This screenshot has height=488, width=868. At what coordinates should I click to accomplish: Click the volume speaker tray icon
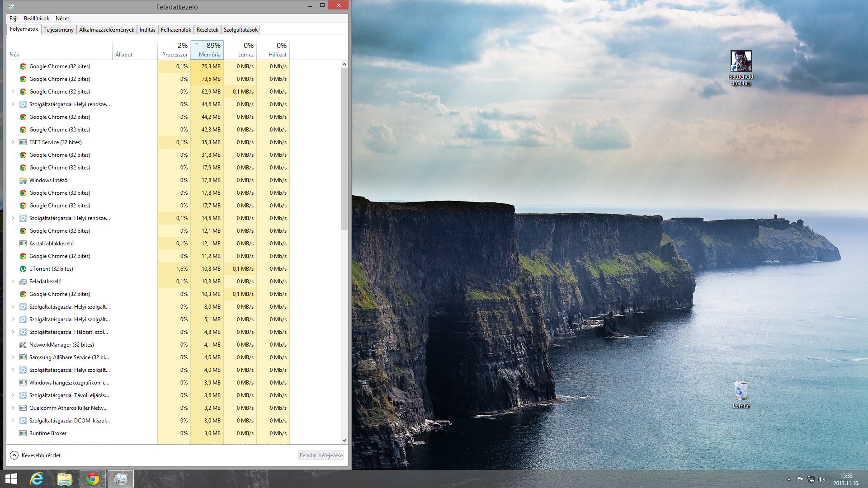821,479
